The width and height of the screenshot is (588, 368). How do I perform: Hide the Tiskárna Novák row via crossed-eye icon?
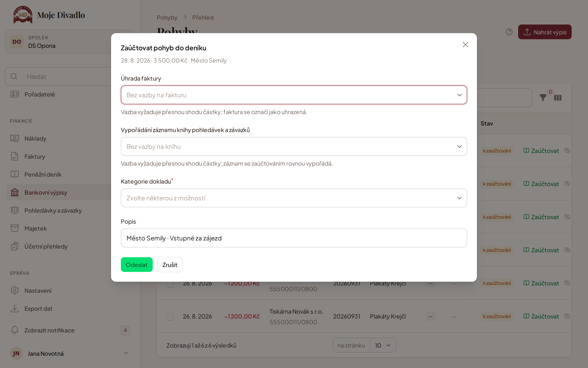coord(567,316)
